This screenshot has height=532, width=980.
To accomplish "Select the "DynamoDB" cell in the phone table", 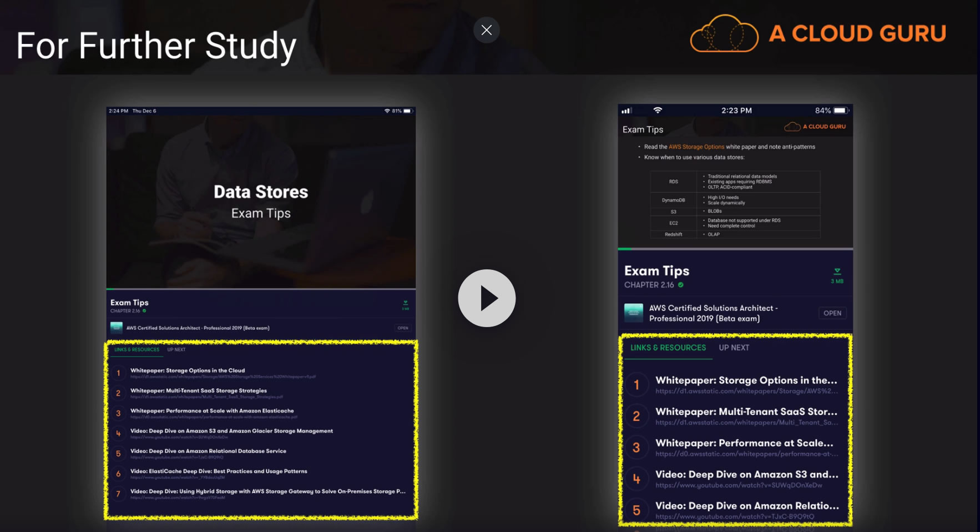I will coord(673,200).
